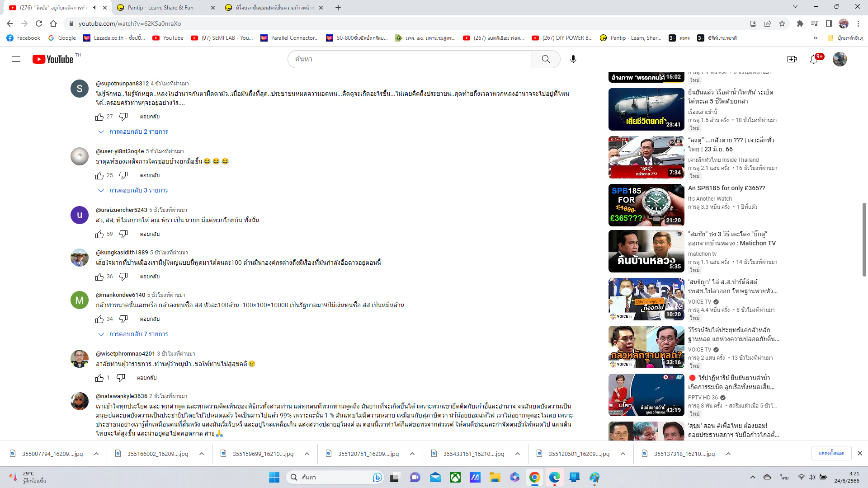The height and width of the screenshot is (488, 868).
Task: Open @natawankyle3636 channel link
Action: click(x=122, y=396)
